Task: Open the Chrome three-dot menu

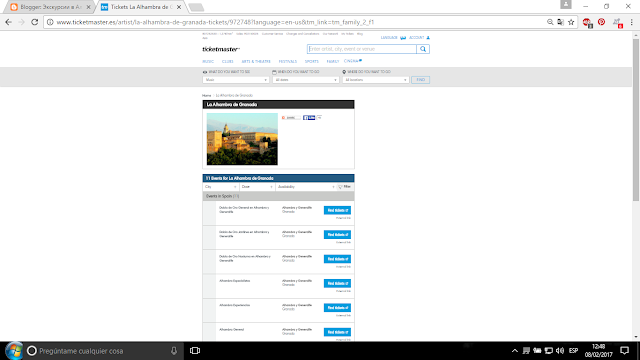Action: coord(631,22)
